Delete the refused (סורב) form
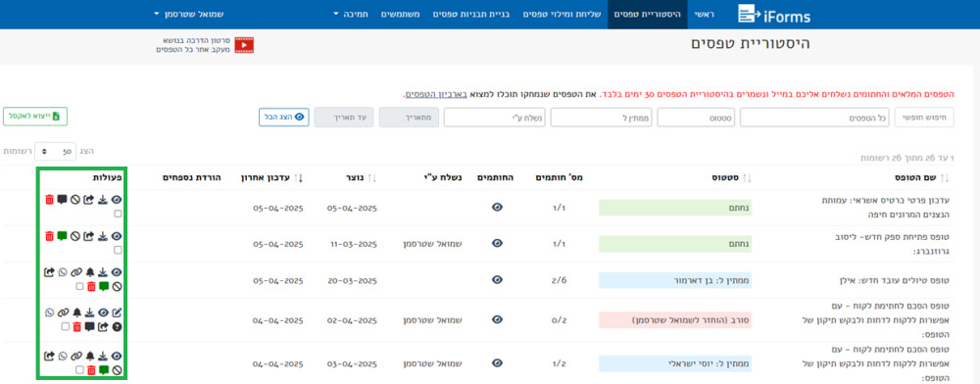This screenshot has width=980, height=384. click(76, 326)
